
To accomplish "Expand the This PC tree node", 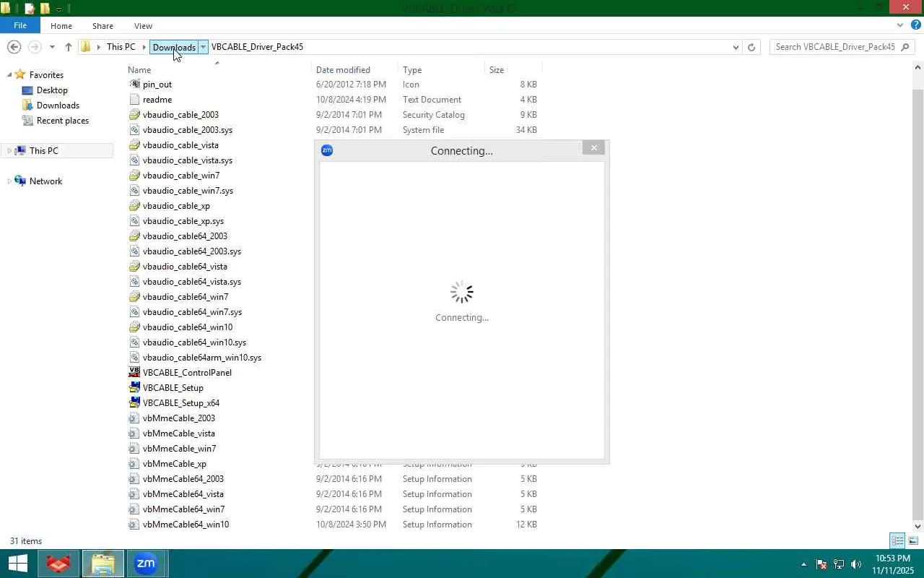I will 9,151.
